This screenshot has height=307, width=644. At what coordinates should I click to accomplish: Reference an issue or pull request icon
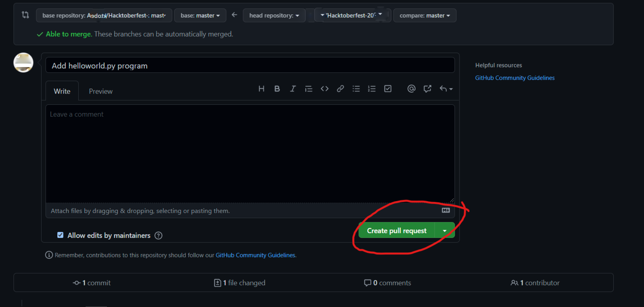pyautogui.click(x=427, y=89)
